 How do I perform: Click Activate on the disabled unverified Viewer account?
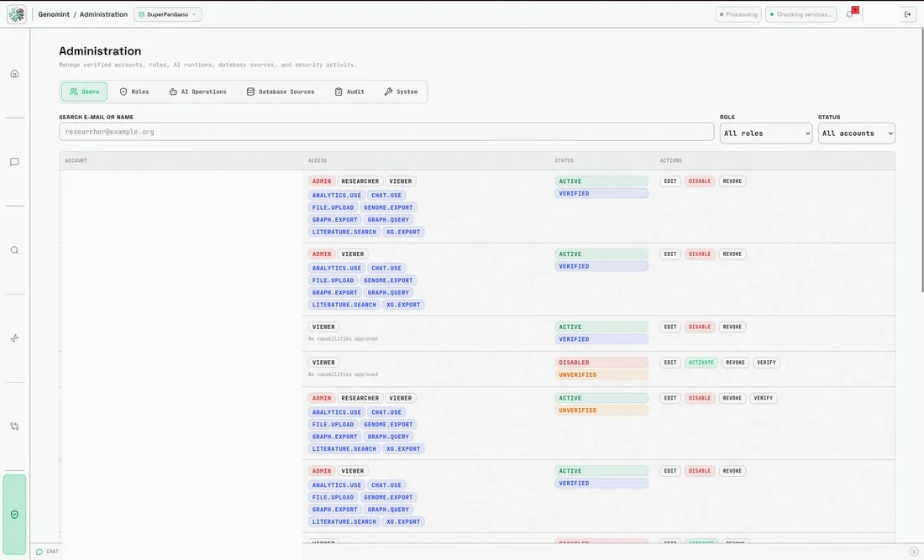[701, 363]
